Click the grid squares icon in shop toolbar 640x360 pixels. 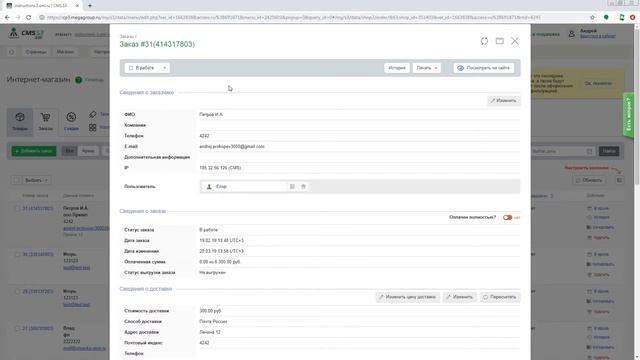tap(93, 127)
